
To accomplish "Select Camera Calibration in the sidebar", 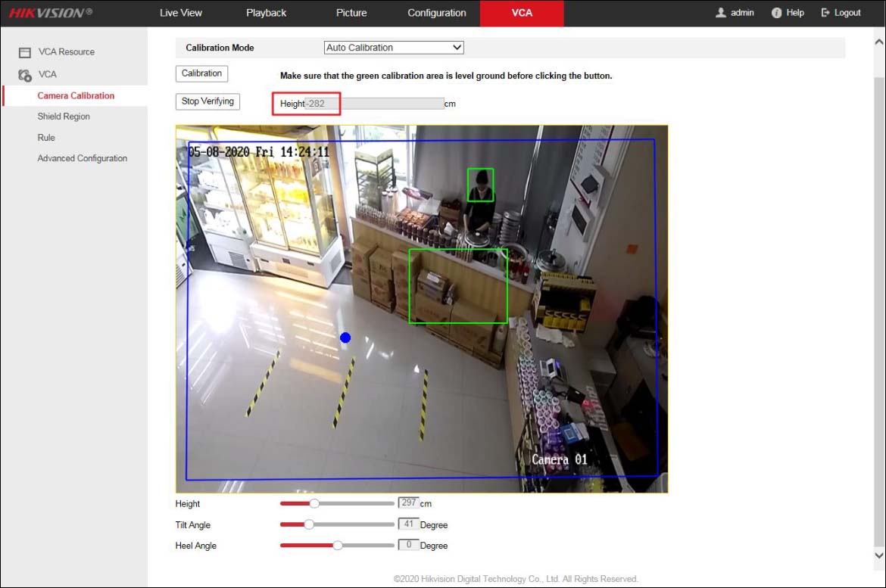I will (x=74, y=95).
